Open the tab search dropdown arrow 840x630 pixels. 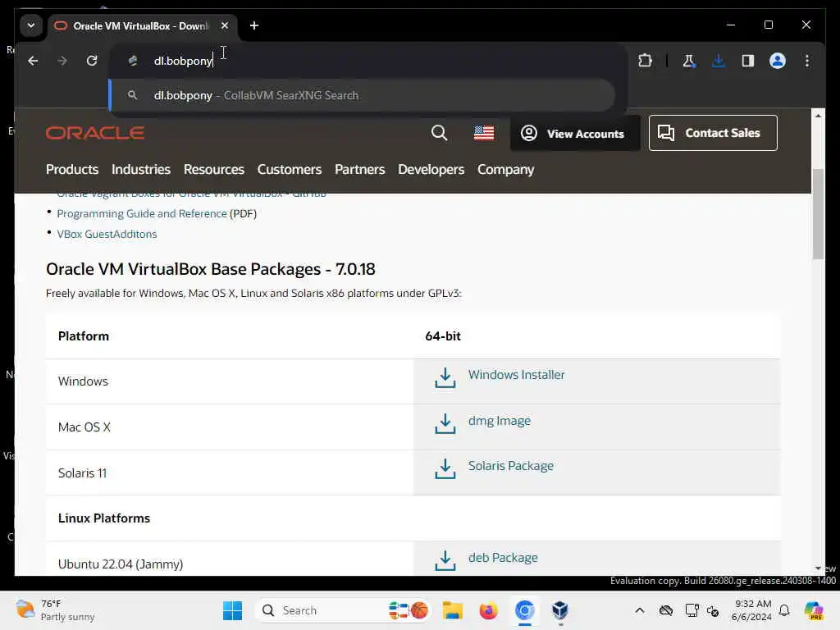31,25
